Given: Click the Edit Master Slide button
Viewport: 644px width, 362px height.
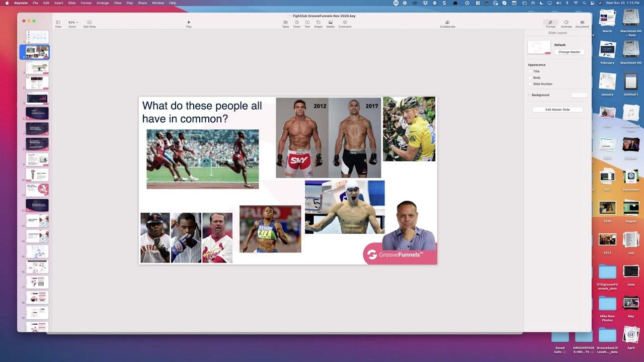Looking at the screenshot, I should click(557, 110).
